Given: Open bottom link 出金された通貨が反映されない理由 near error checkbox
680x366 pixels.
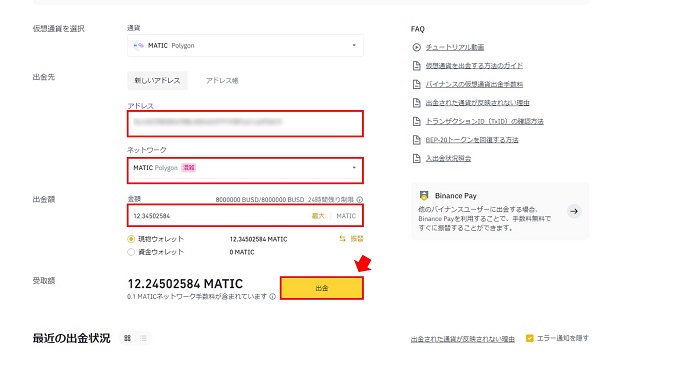Looking at the screenshot, I should (x=463, y=339).
